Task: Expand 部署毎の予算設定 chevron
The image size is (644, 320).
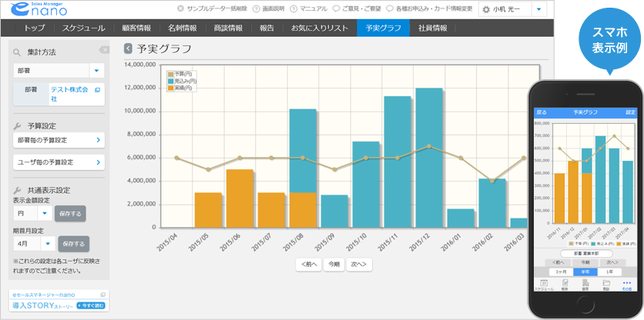Action: pos(98,140)
